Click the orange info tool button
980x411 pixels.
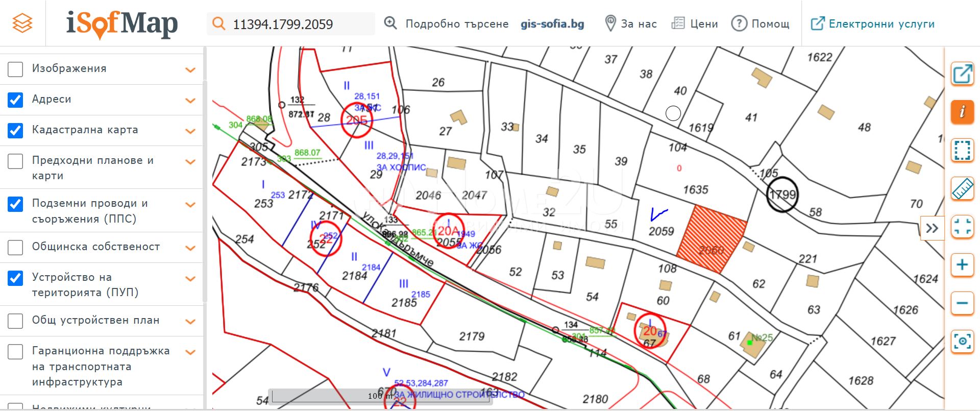pyautogui.click(x=962, y=111)
